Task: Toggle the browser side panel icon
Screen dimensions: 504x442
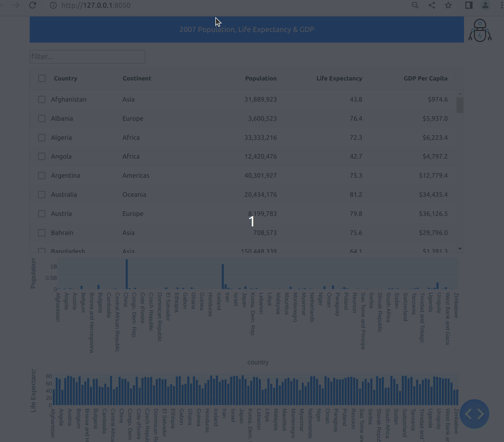Action: click(x=469, y=5)
